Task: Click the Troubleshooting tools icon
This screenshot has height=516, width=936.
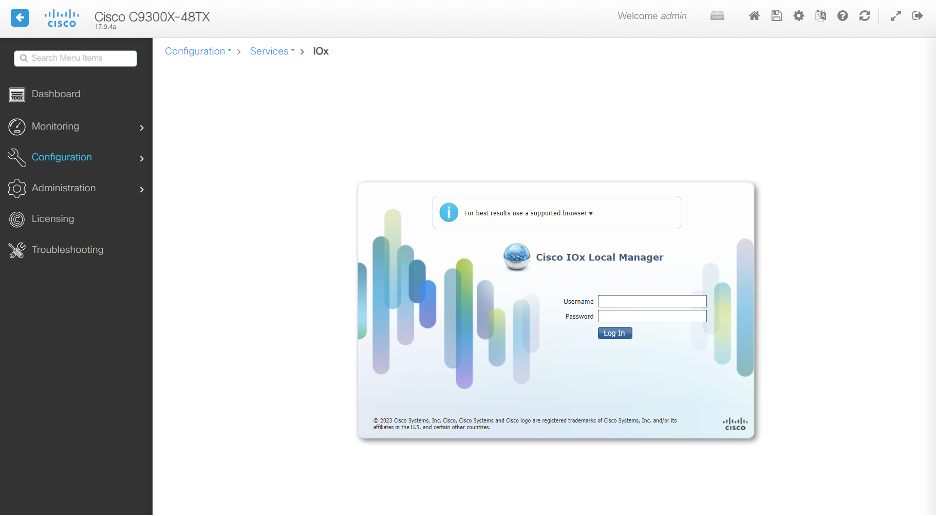Action: click(17, 250)
